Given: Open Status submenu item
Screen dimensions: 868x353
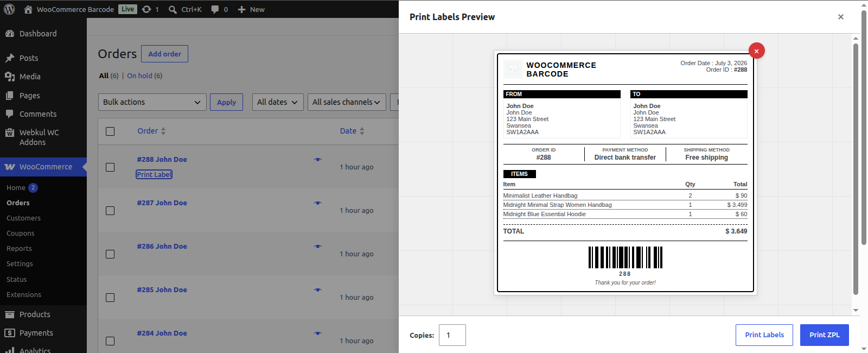Looking at the screenshot, I should click(16, 279).
